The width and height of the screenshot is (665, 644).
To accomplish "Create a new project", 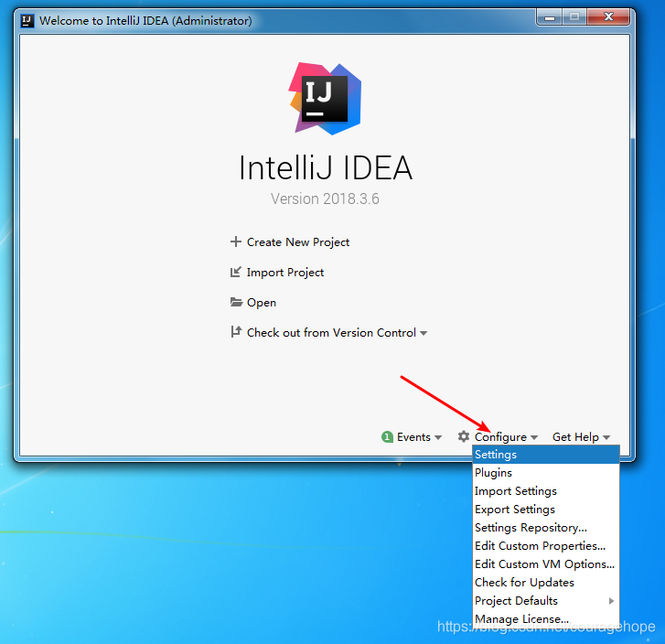I will click(297, 242).
